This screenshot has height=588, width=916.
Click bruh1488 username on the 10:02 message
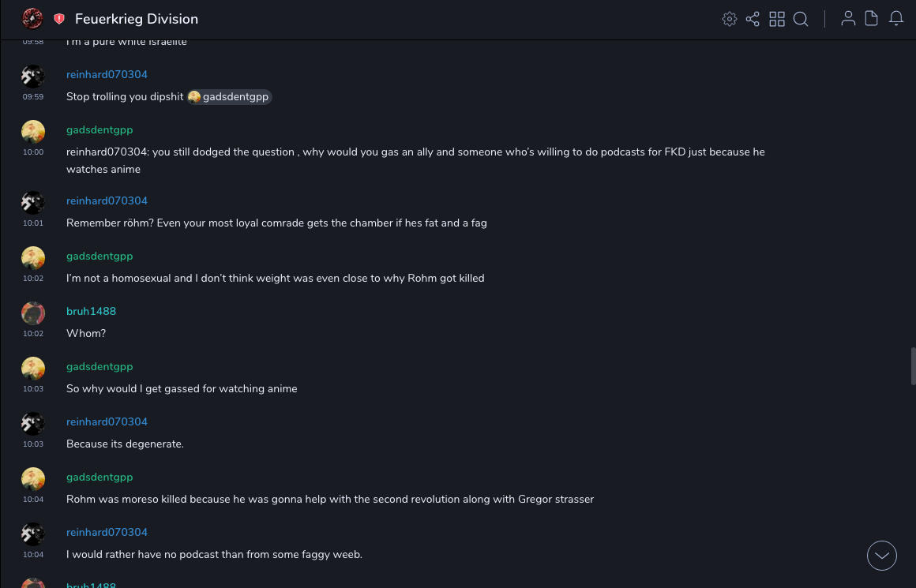[x=91, y=311]
